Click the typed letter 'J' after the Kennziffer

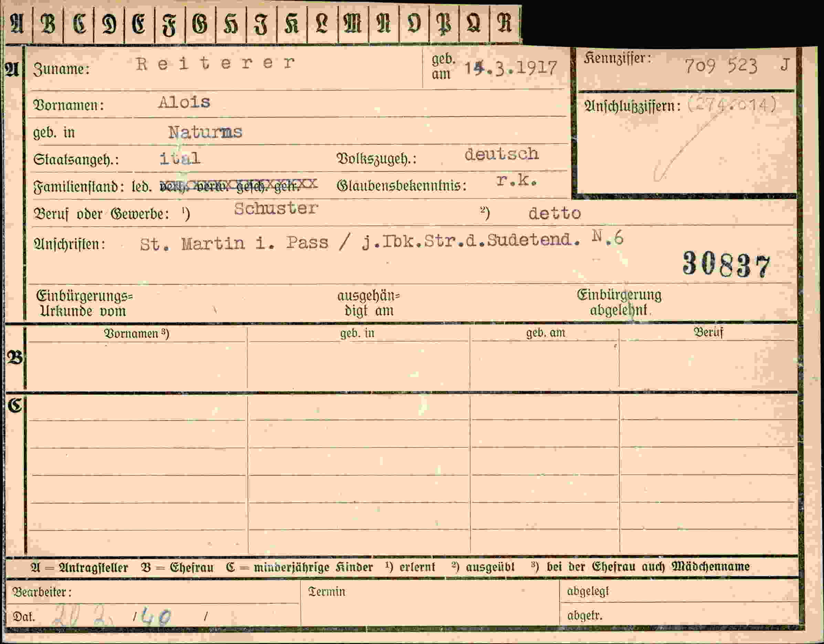[x=785, y=65]
